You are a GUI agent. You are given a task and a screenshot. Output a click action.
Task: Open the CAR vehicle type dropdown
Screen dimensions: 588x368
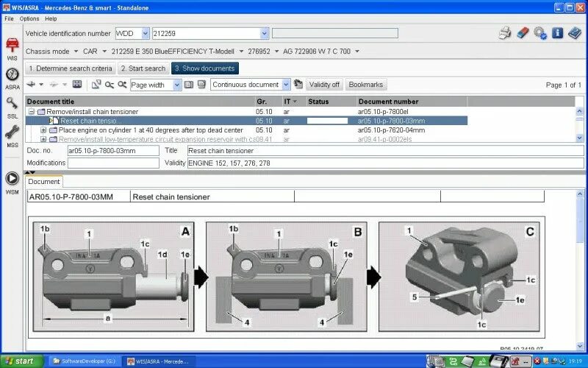pyautogui.click(x=104, y=51)
